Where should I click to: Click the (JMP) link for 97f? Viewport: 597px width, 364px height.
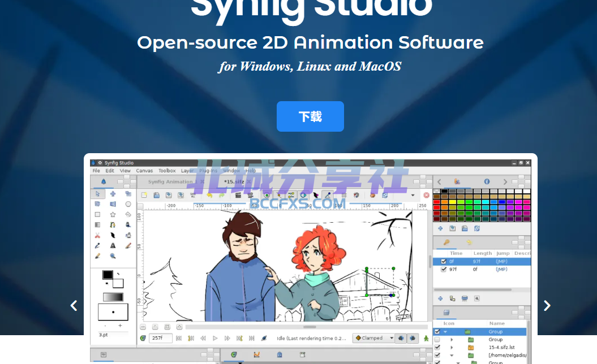[x=501, y=269]
